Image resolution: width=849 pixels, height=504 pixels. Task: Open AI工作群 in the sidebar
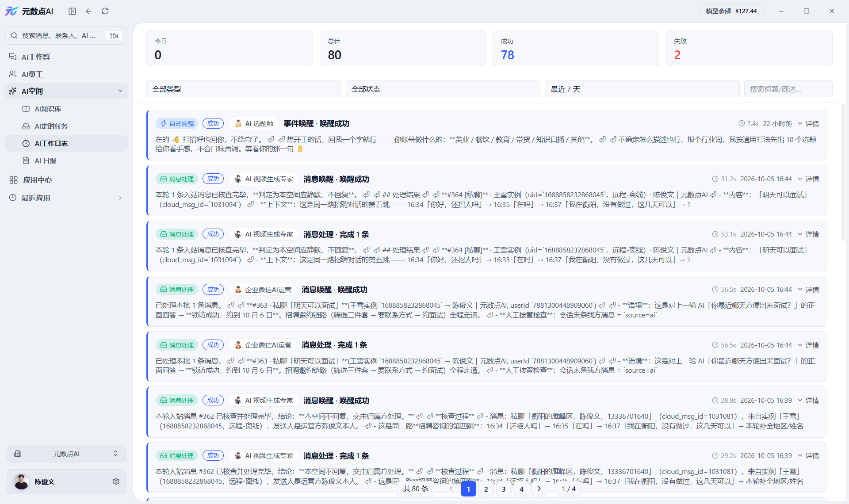click(x=66, y=57)
